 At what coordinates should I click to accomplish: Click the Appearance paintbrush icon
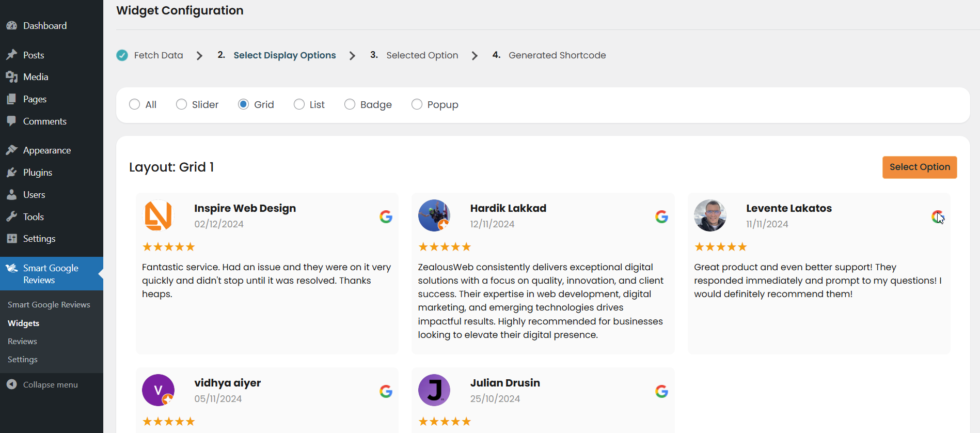point(11,150)
